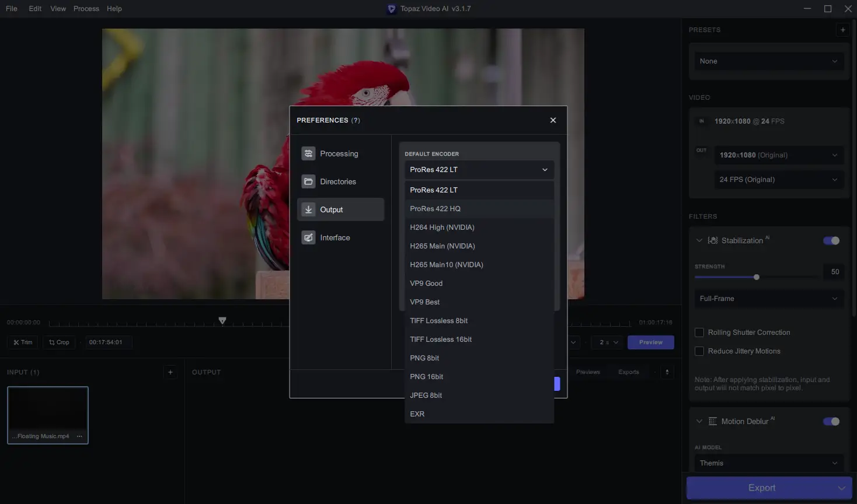
Task: Open options menu on Floating Music.mp4
Action: tap(79, 436)
